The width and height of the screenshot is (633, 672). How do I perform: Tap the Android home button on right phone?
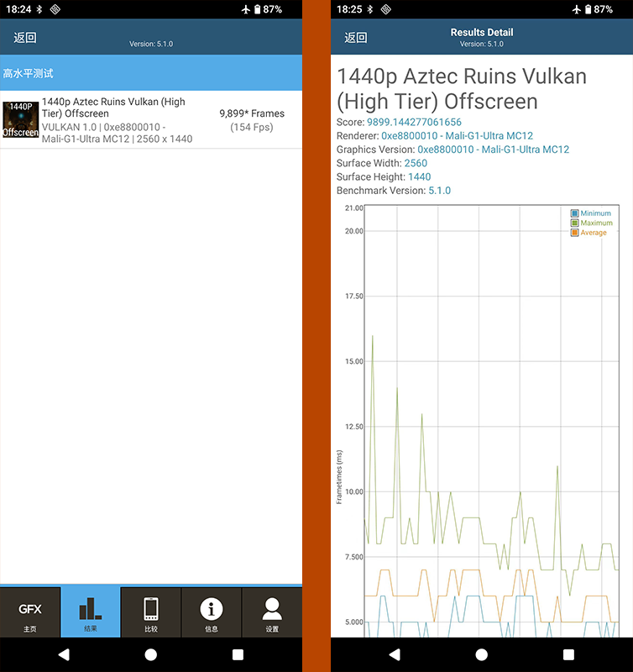tap(481, 654)
